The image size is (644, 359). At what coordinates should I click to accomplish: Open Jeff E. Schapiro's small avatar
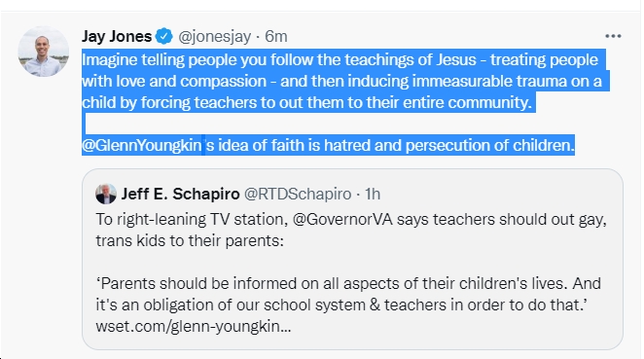[106, 194]
